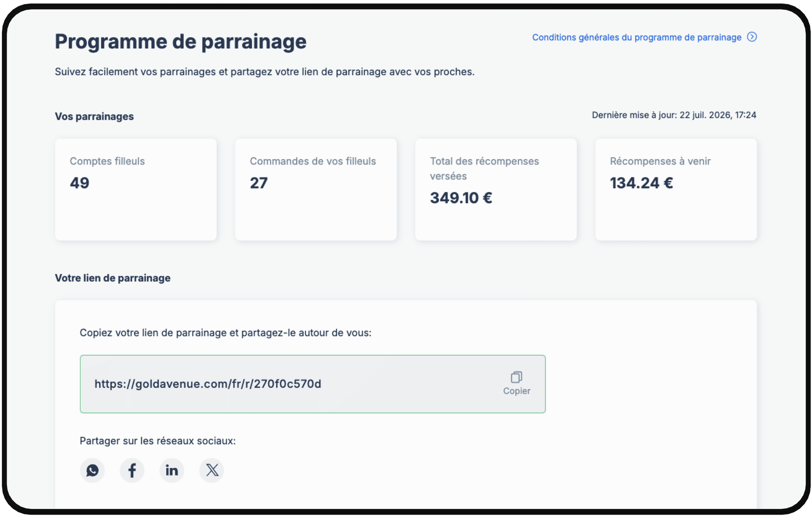
Task: Share referral link on WhatsApp
Action: point(92,470)
